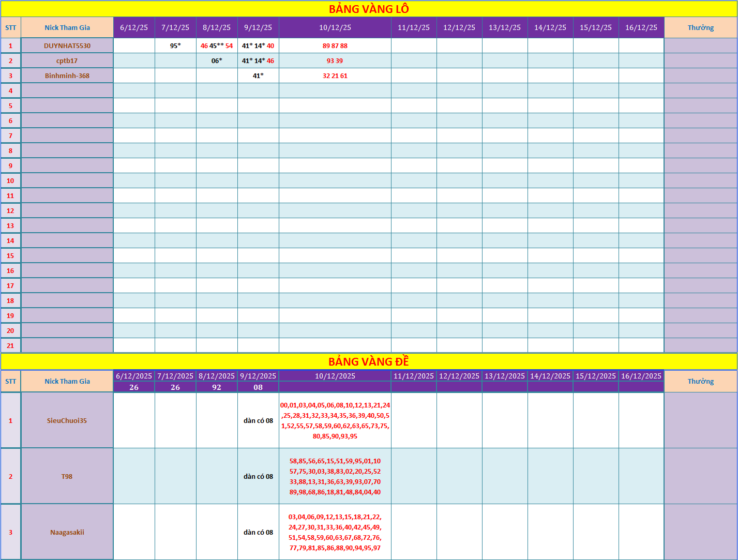
Task: Select the DUYNHAT5530 nickname cell
Action: pos(67,46)
